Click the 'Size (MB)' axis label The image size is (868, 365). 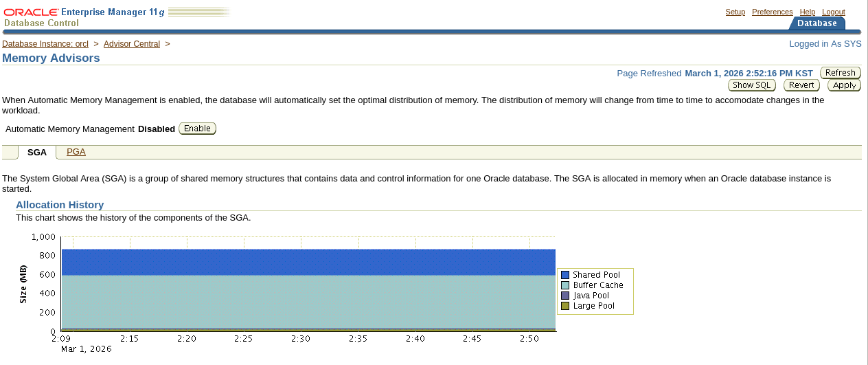click(23, 284)
